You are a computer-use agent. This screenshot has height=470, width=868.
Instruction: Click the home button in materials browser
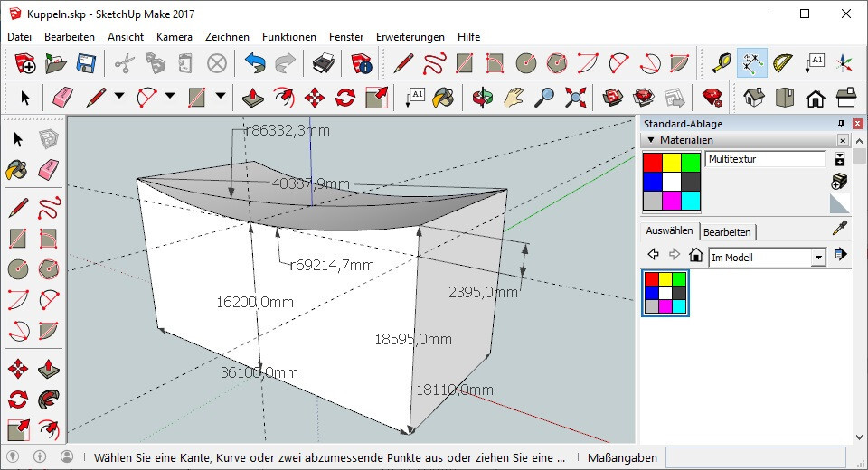tap(696, 255)
